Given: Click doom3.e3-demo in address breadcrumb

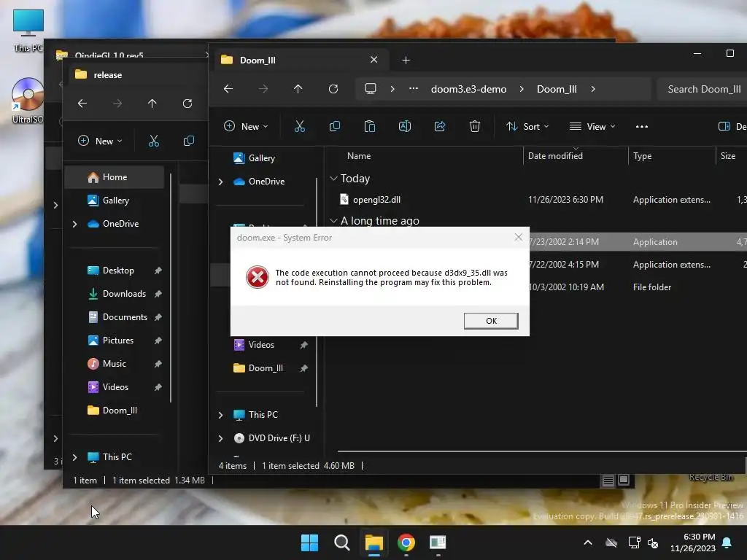Looking at the screenshot, I should [x=469, y=89].
